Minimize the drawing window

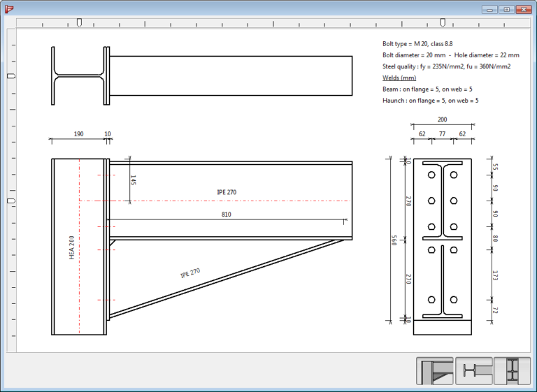click(x=489, y=9)
